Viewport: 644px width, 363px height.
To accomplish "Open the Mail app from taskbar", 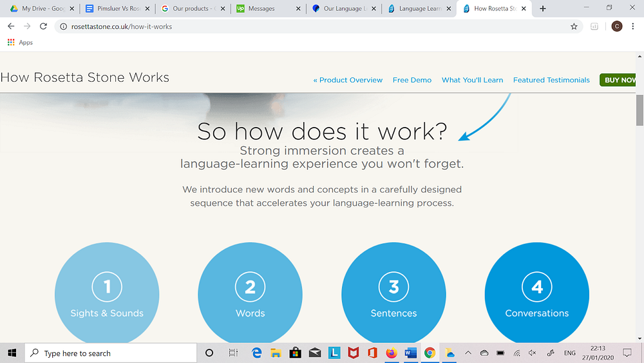I will (315, 353).
